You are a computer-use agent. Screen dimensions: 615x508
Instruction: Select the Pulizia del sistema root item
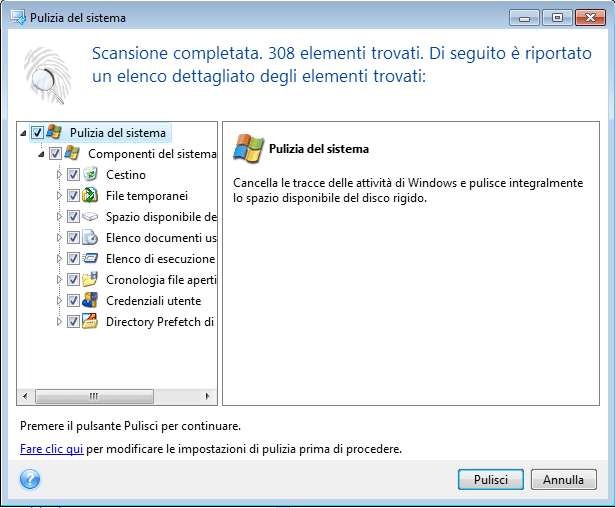point(118,133)
